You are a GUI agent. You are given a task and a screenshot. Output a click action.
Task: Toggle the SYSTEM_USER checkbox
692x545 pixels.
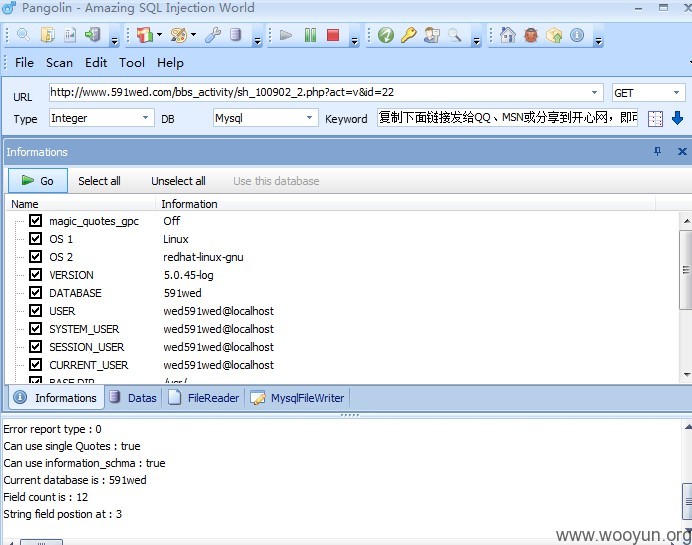(x=35, y=328)
